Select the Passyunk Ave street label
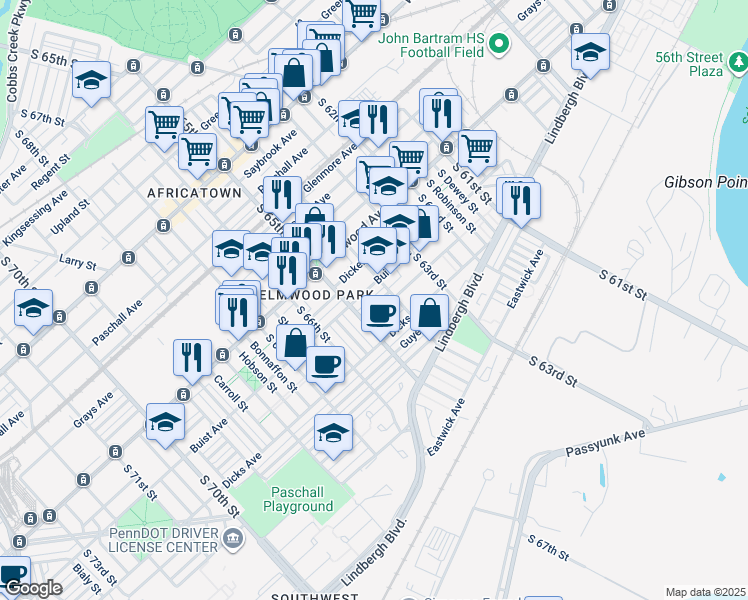 coord(605,443)
